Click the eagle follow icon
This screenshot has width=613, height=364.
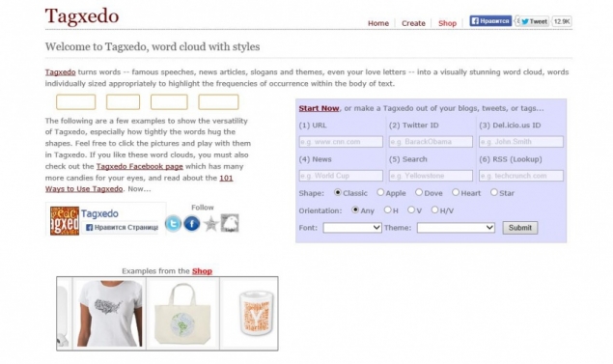tap(230, 223)
